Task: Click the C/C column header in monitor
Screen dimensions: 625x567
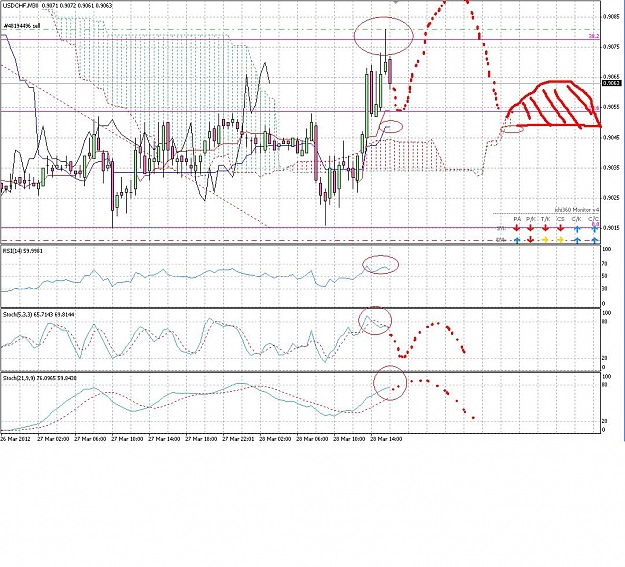Action: (x=594, y=219)
